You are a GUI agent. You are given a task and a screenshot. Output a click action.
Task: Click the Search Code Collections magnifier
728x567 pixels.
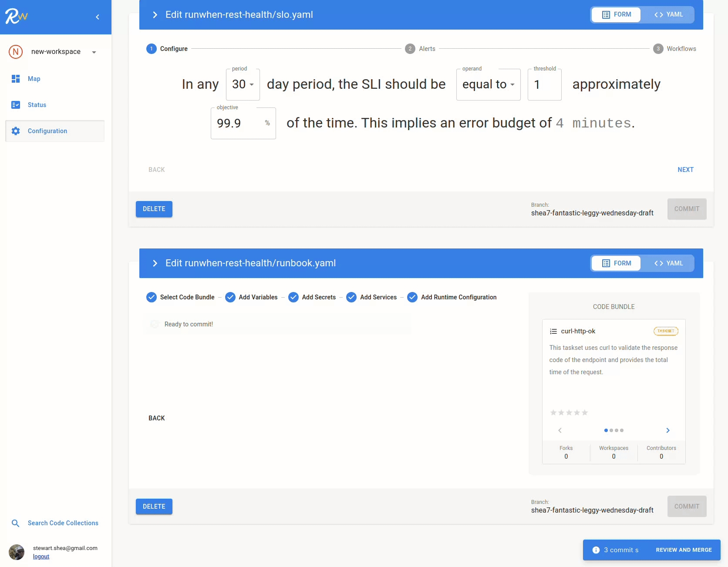pos(16,523)
